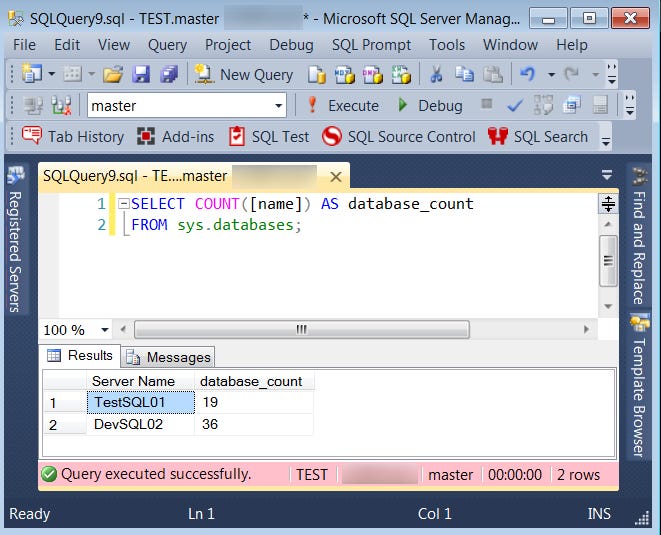
Task: Click IntelliSense Enabled toolbar icon
Action: [599, 105]
